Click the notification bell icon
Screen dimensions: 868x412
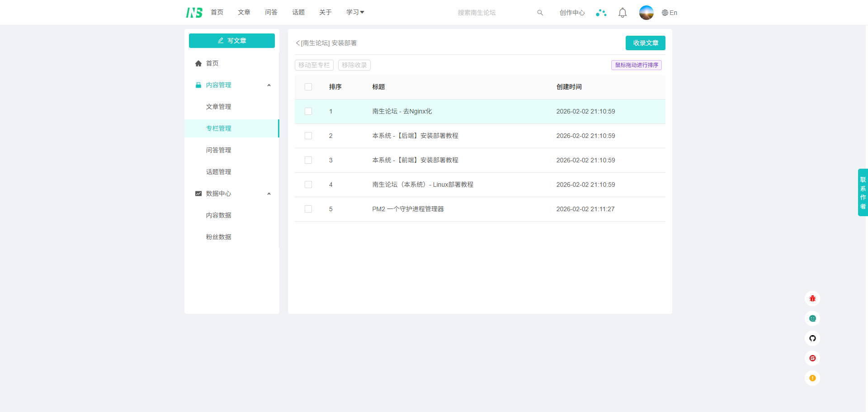point(623,13)
